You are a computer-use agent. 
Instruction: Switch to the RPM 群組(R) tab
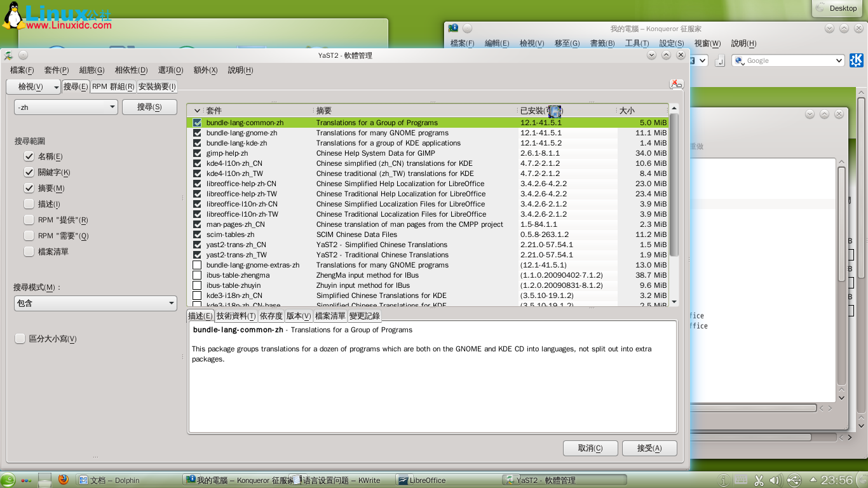113,86
